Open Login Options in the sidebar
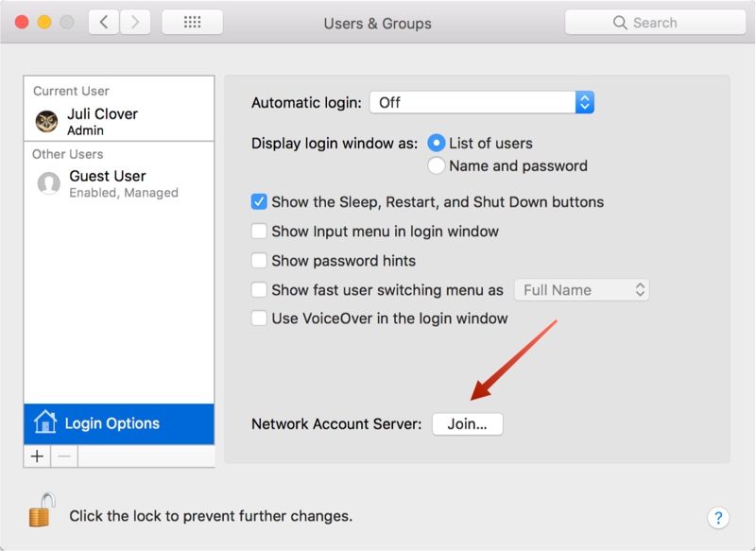756x551 pixels. pyautogui.click(x=119, y=423)
